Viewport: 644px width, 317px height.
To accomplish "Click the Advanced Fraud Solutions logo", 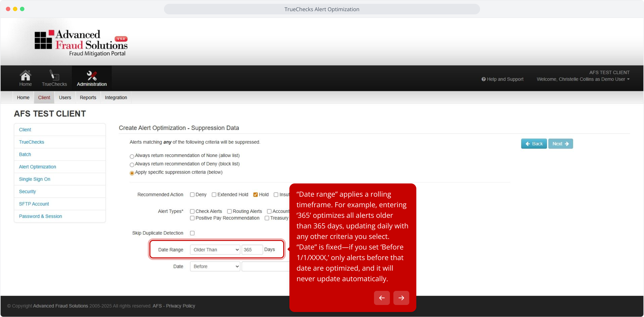I will pos(81,43).
